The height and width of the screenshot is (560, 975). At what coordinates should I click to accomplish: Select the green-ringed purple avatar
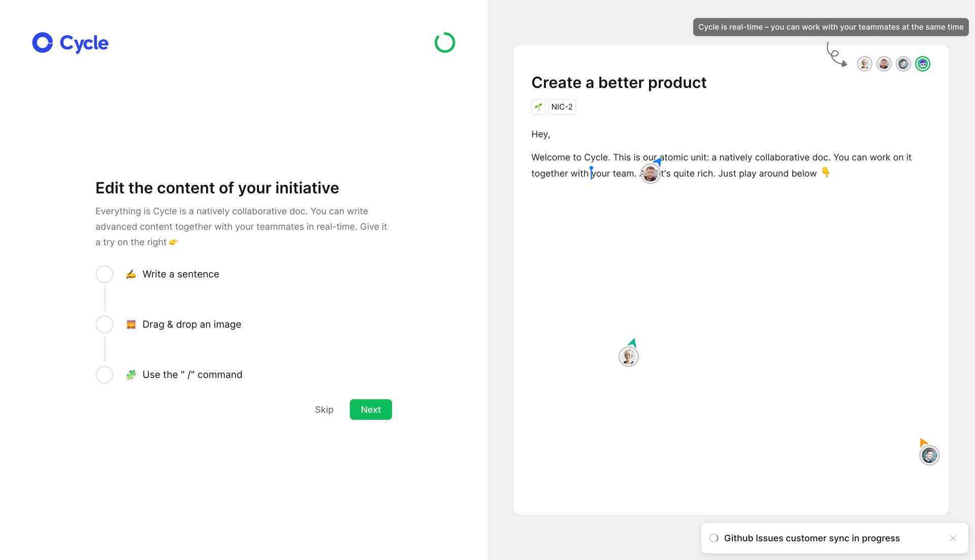(x=922, y=64)
